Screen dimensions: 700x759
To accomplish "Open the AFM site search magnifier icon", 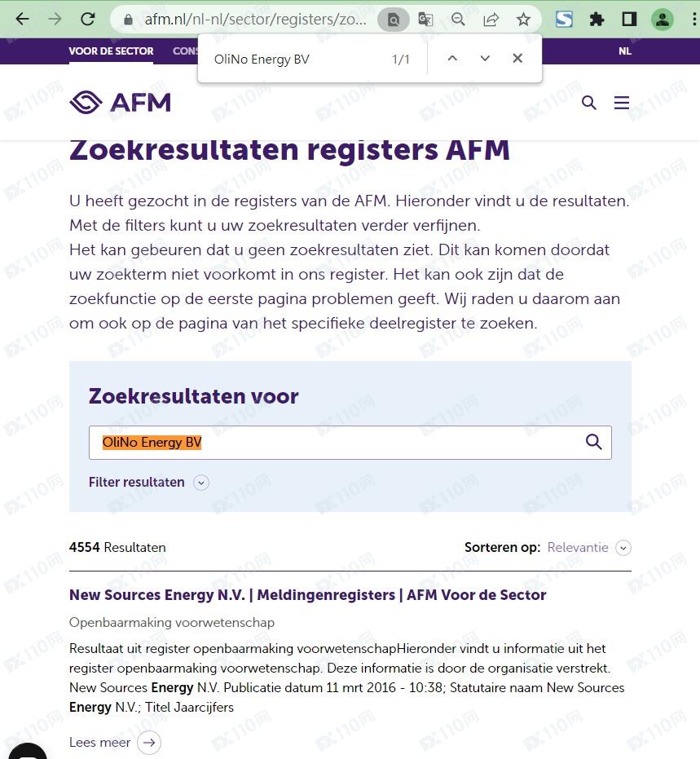I will tap(588, 103).
